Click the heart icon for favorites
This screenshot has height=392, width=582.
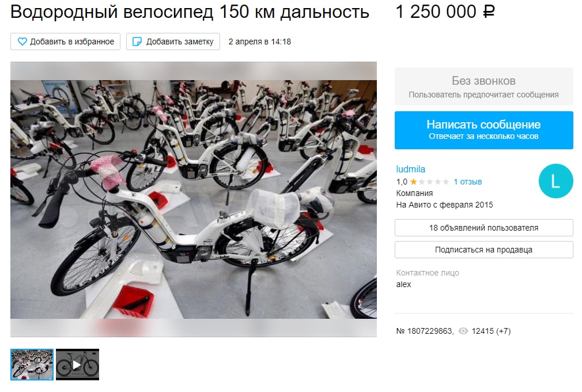coord(22,42)
